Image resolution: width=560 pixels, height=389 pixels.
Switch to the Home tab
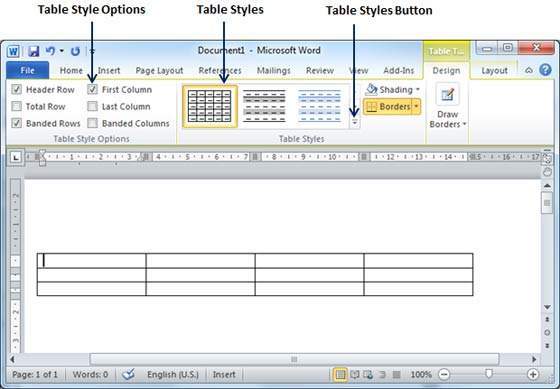(71, 70)
